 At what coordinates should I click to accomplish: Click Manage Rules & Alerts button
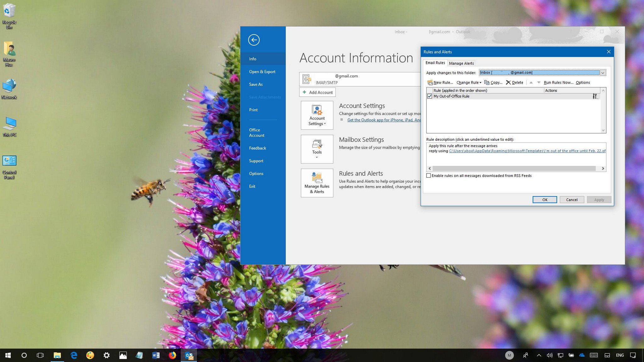click(x=317, y=183)
